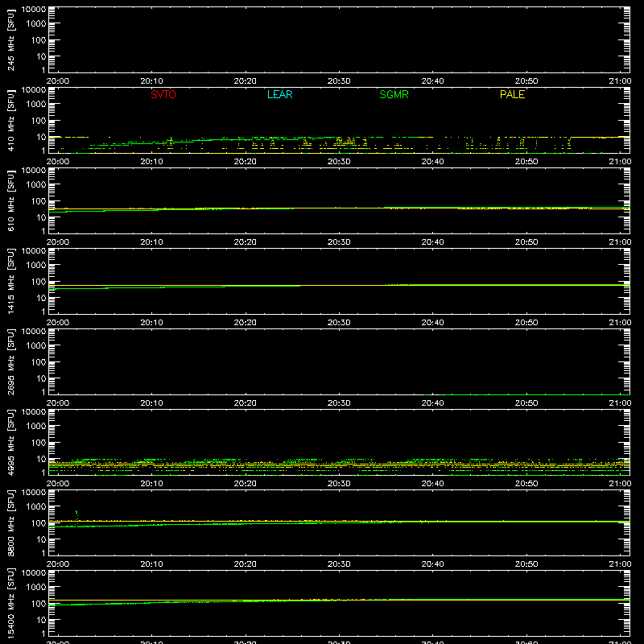This screenshot has width=644, height=644.
Task: Click 10 tick label on 1415 MHz panel
Action: coord(41,298)
